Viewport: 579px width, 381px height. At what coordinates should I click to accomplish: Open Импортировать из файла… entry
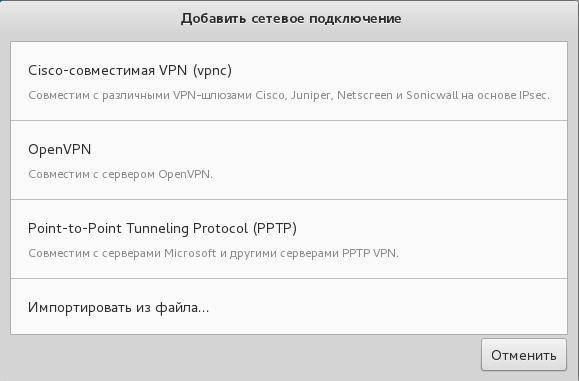[289, 306]
